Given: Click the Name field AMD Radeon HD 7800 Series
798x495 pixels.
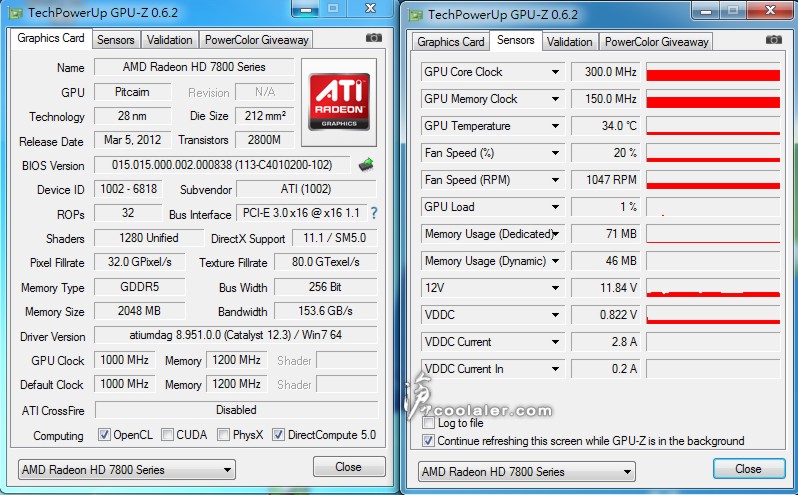Looking at the screenshot, I should point(194,67).
